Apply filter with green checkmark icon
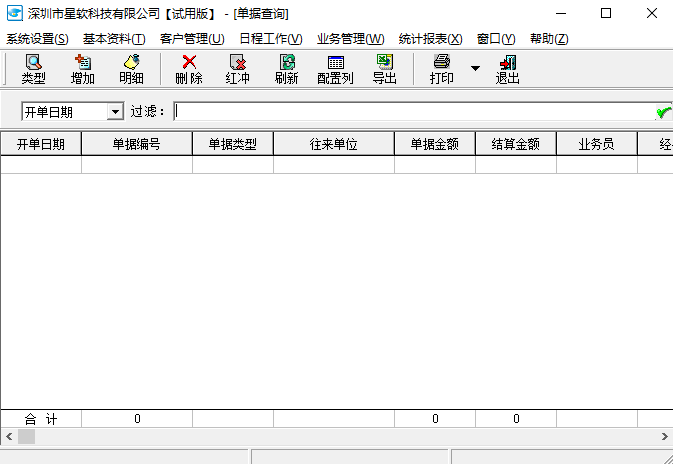This screenshot has width=673, height=464. pyautogui.click(x=664, y=112)
